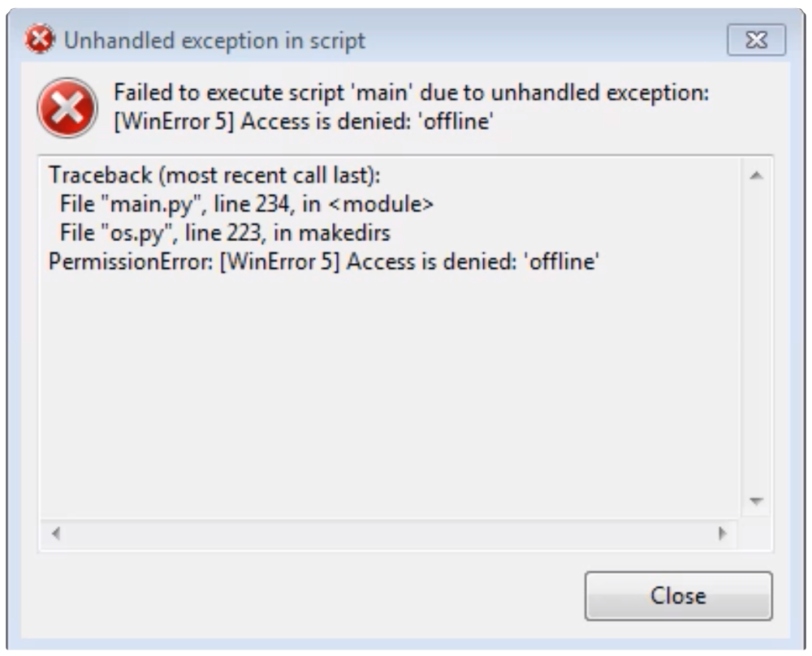The image size is (812, 656).
Task: Click the vertical scrollbar down arrow
Action: pyautogui.click(x=757, y=501)
